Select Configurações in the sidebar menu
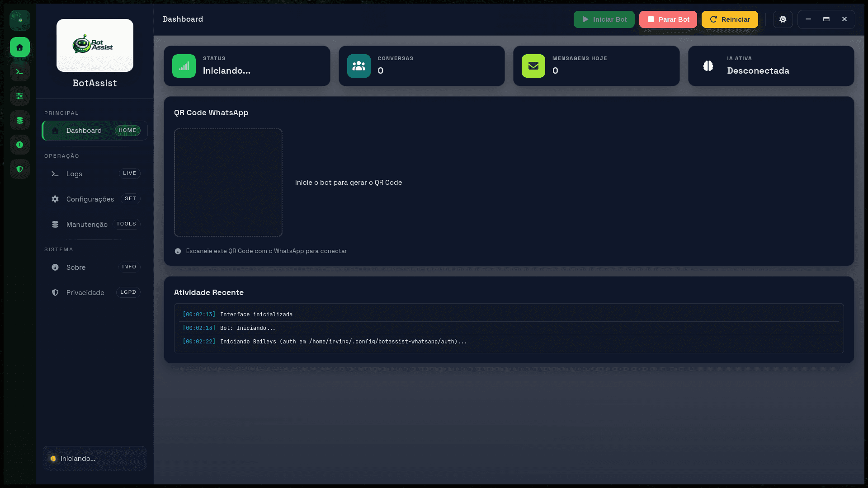The image size is (868, 488). [x=94, y=199]
